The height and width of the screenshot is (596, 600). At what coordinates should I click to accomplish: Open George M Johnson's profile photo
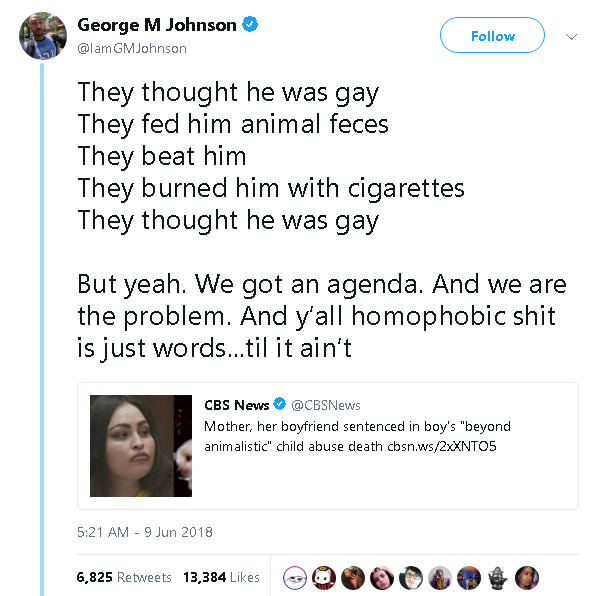[x=41, y=36]
